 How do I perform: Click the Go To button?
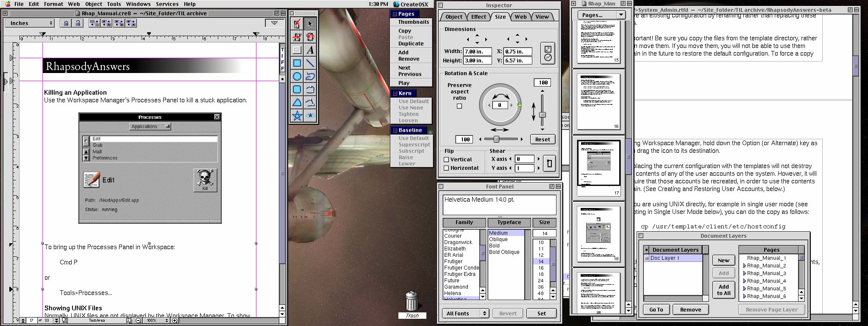656,309
